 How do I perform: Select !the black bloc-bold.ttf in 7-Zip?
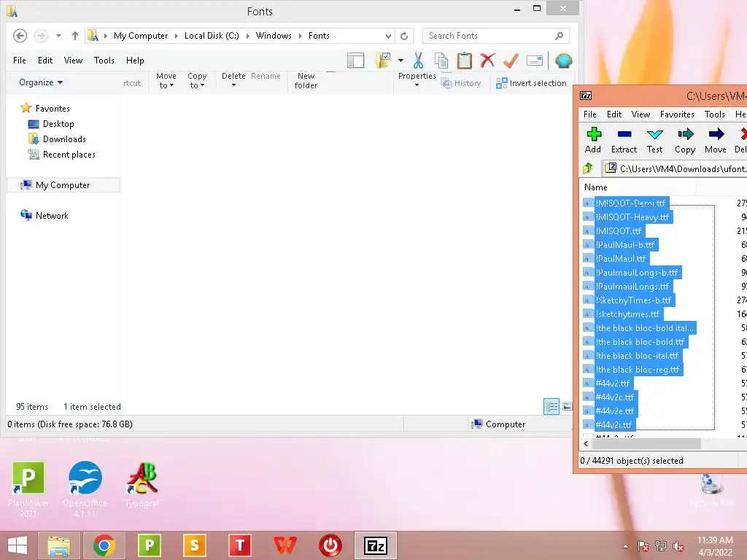(640, 342)
